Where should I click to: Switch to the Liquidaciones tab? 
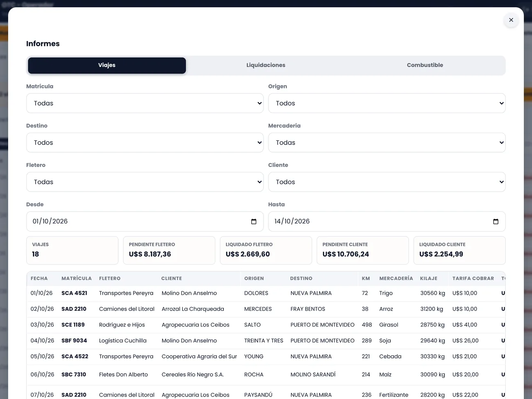click(266, 65)
